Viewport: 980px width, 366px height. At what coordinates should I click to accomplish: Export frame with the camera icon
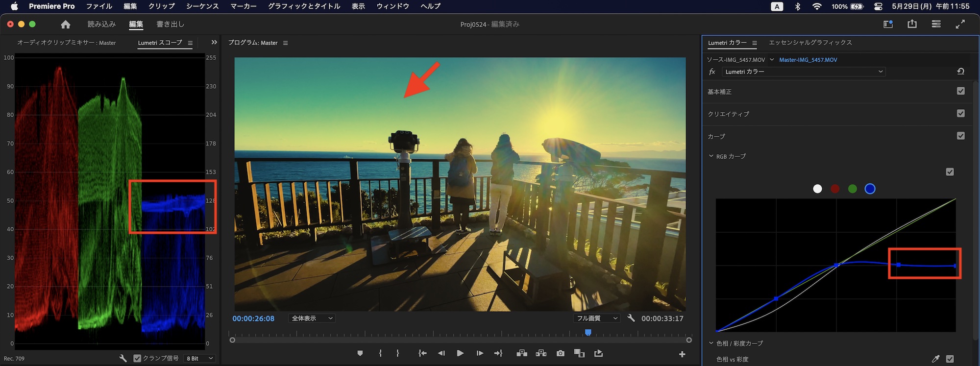pos(561,353)
